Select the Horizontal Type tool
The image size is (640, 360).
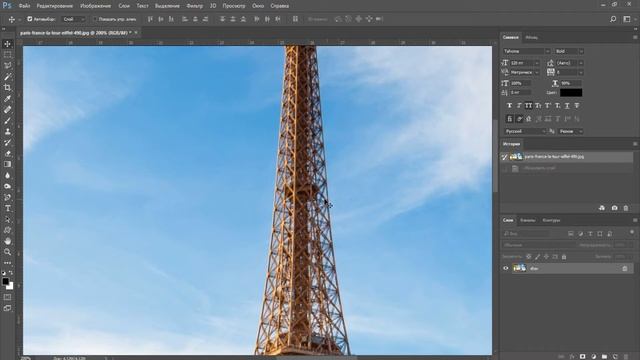7,209
